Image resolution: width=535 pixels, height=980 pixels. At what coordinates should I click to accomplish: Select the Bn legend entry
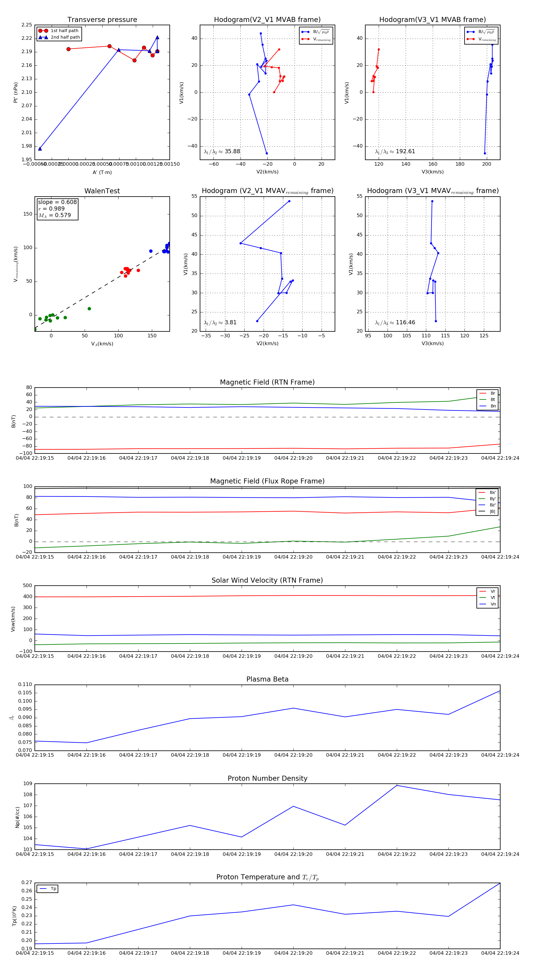pyautogui.click(x=487, y=406)
